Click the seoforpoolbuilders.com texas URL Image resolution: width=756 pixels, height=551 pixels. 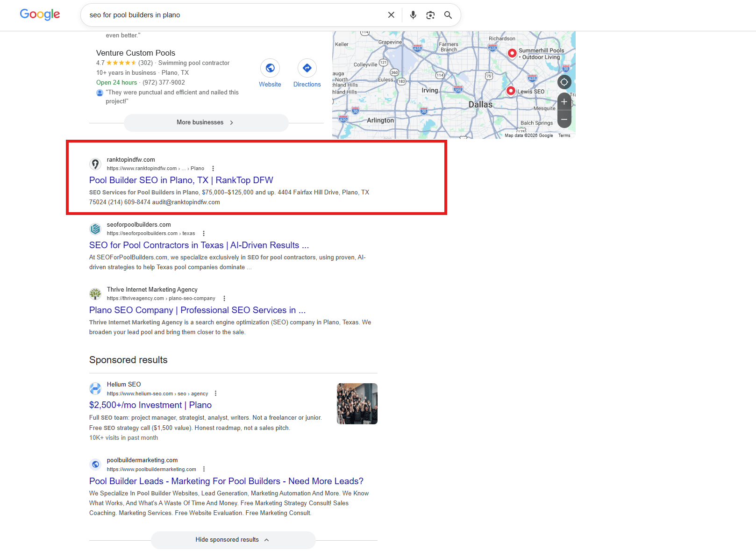click(x=151, y=234)
